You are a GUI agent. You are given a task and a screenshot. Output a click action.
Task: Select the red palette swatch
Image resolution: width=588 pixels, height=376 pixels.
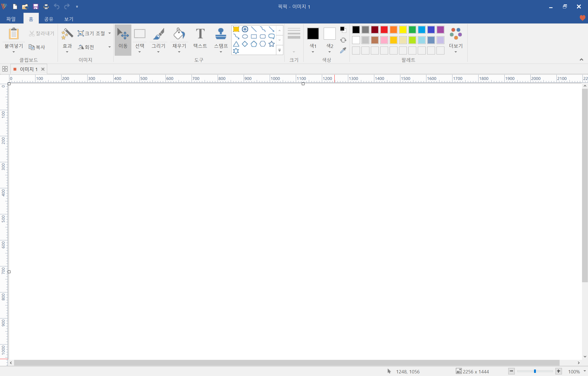click(384, 30)
